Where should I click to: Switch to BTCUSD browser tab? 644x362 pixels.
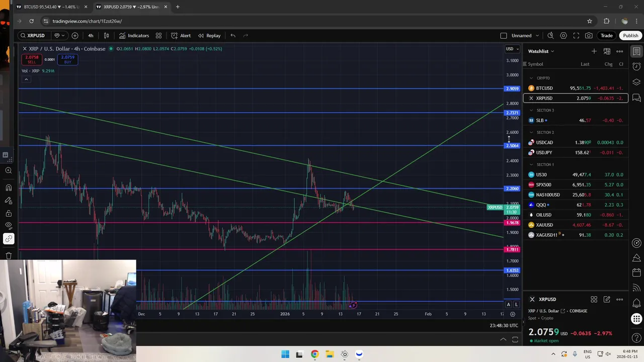tap(51, 7)
